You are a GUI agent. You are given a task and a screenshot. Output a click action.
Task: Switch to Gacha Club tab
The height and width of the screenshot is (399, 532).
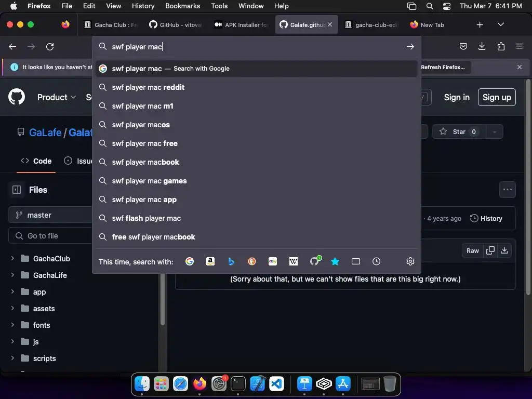(x=110, y=25)
